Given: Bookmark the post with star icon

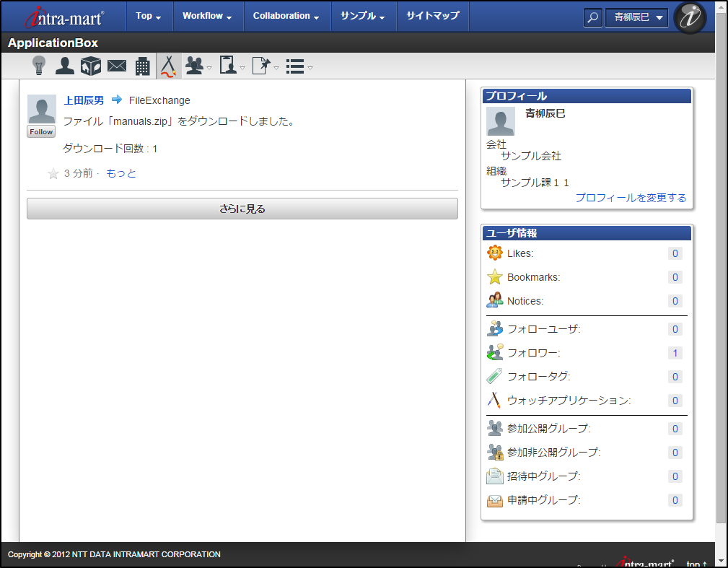Looking at the screenshot, I should 53,174.
